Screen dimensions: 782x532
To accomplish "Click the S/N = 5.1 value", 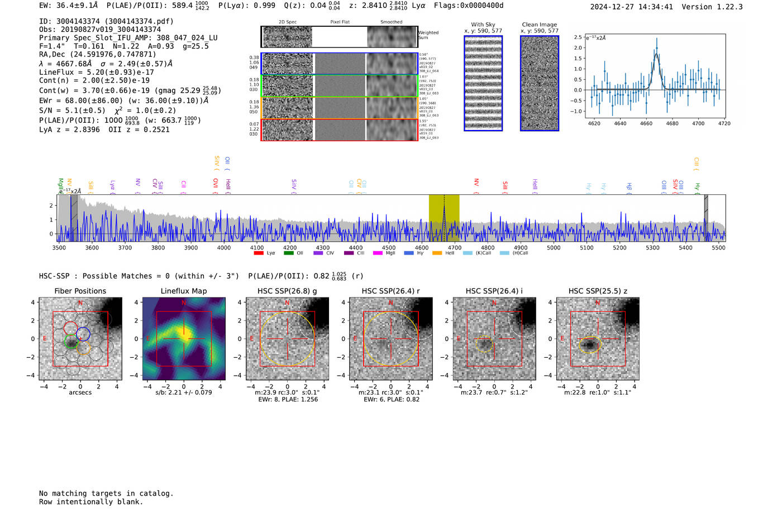I will (72, 111).
